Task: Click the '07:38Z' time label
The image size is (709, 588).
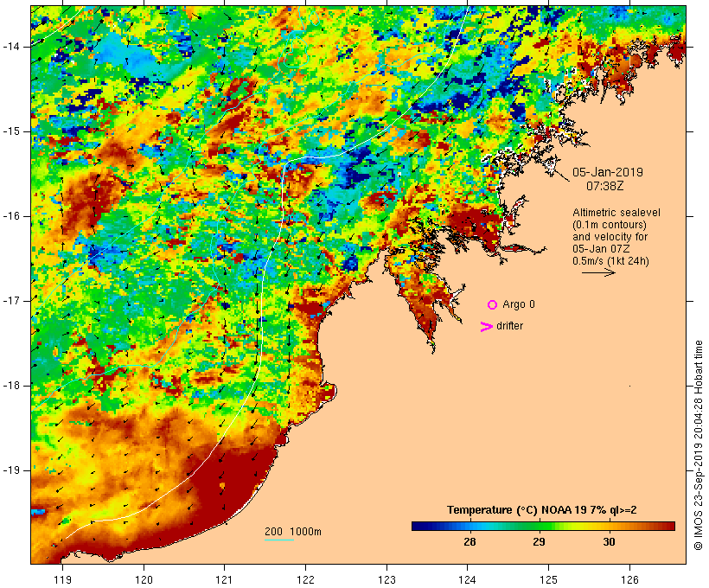Action: (605, 186)
